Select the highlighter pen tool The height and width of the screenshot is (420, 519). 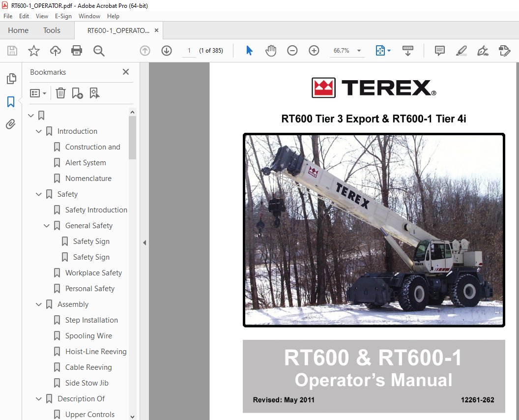tap(461, 51)
